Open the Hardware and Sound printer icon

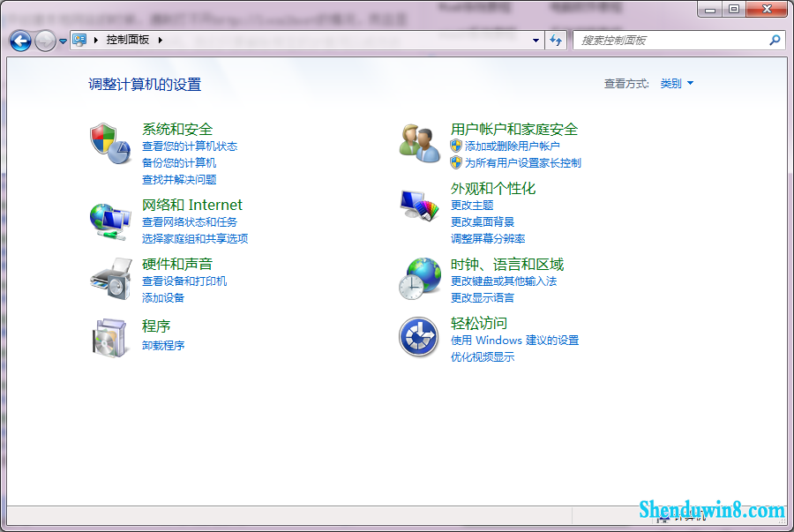pos(110,279)
